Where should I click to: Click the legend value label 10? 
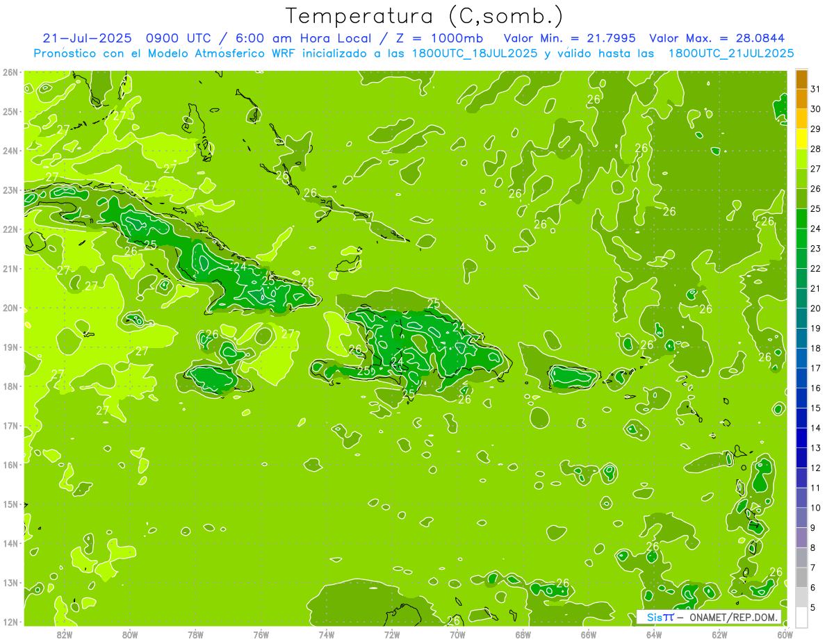point(816,508)
